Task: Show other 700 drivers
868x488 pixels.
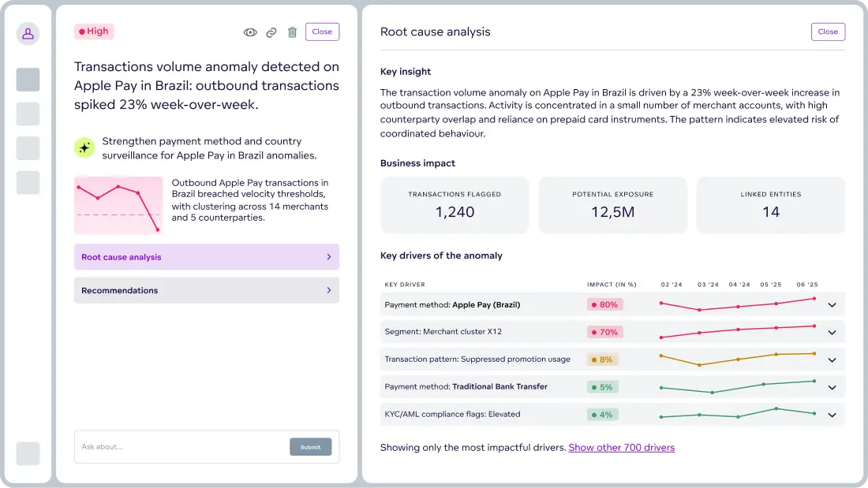Action: pyautogui.click(x=621, y=447)
